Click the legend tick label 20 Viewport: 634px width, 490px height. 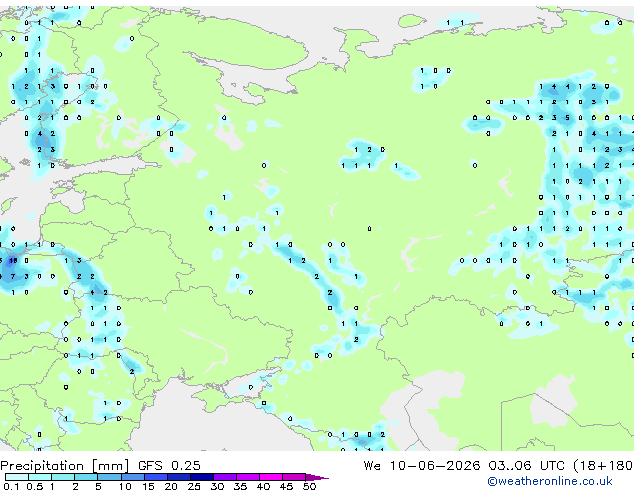click(x=171, y=486)
